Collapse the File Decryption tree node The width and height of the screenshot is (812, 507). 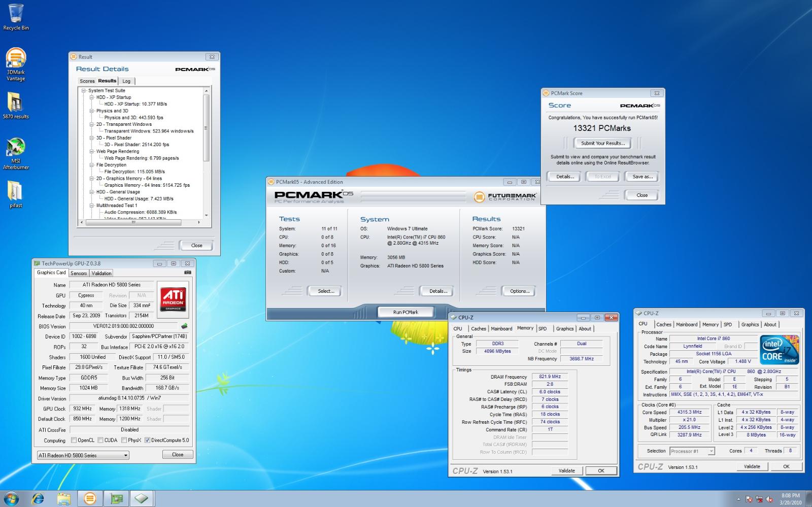(x=92, y=165)
